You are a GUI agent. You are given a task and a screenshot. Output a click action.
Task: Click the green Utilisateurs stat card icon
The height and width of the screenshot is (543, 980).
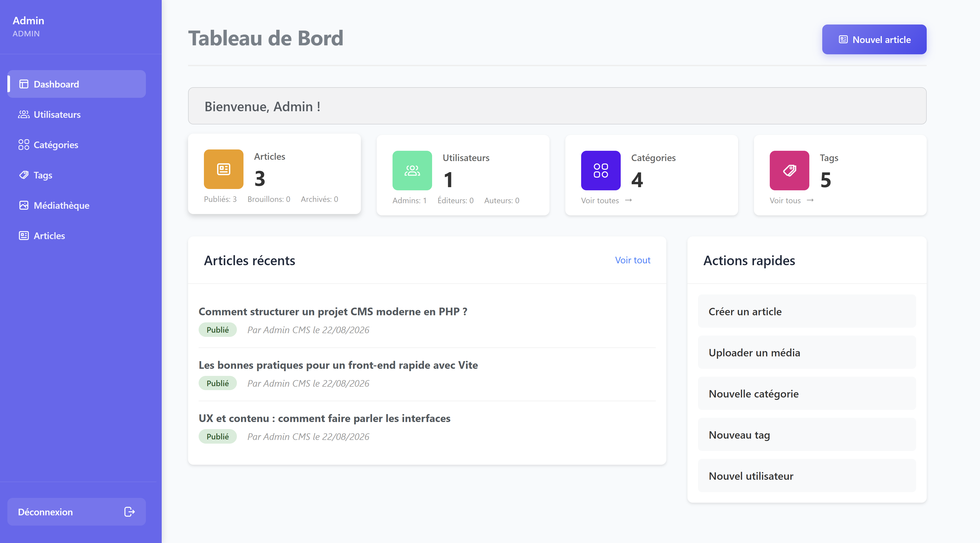412,171
